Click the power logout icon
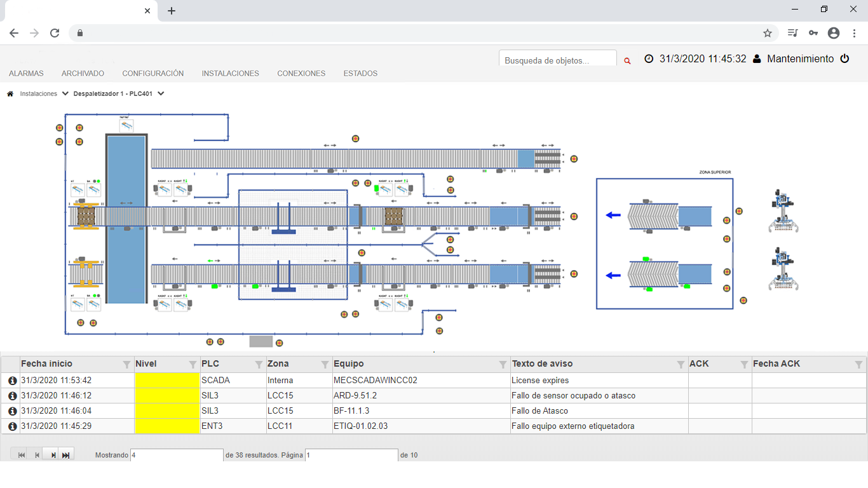This screenshot has width=868, height=488. pos(844,58)
